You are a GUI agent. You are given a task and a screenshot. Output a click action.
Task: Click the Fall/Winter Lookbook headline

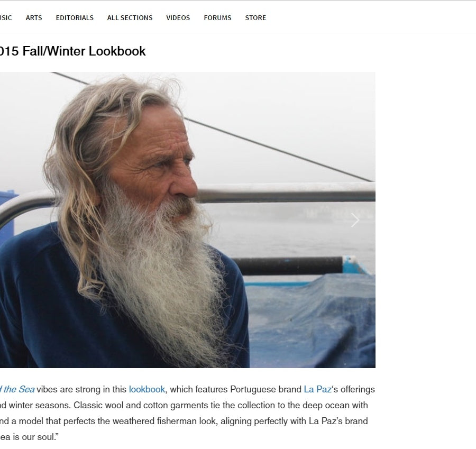tap(73, 51)
